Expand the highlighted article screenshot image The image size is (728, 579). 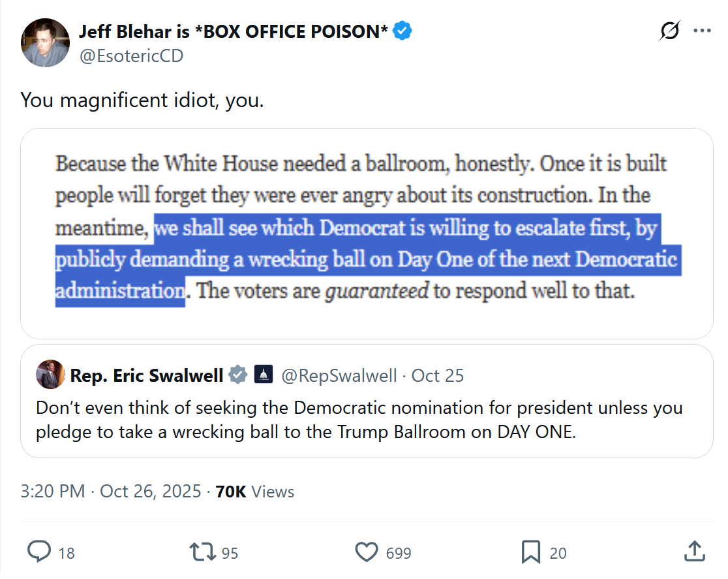pyautogui.click(x=367, y=233)
